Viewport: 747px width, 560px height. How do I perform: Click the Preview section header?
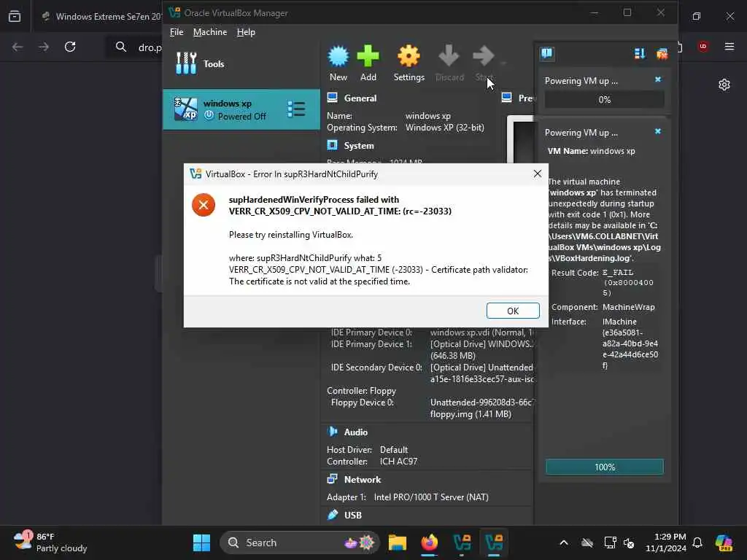click(525, 98)
